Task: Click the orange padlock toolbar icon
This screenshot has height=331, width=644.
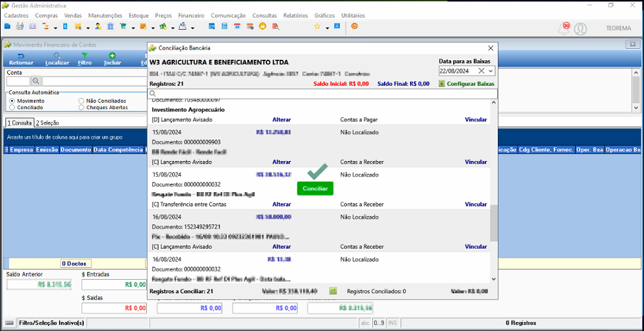Action: point(263,26)
